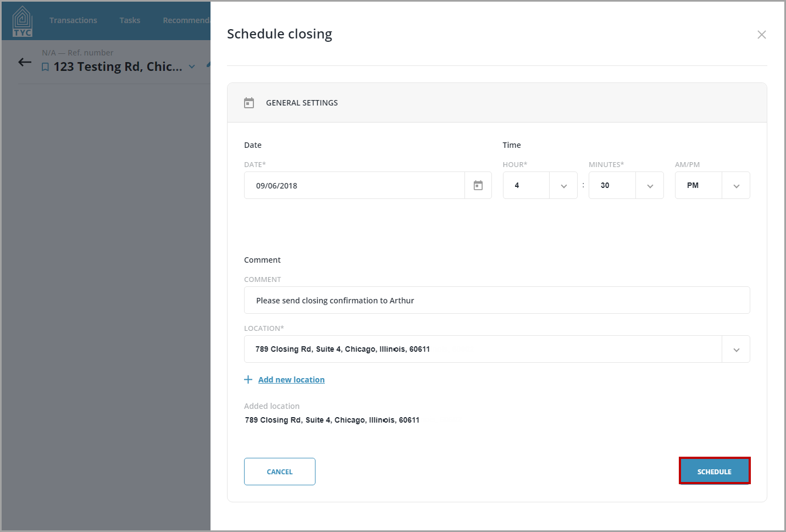The width and height of the screenshot is (786, 532).
Task: Click the bookmark icon before 123 Testing Rd
Action: pos(45,66)
